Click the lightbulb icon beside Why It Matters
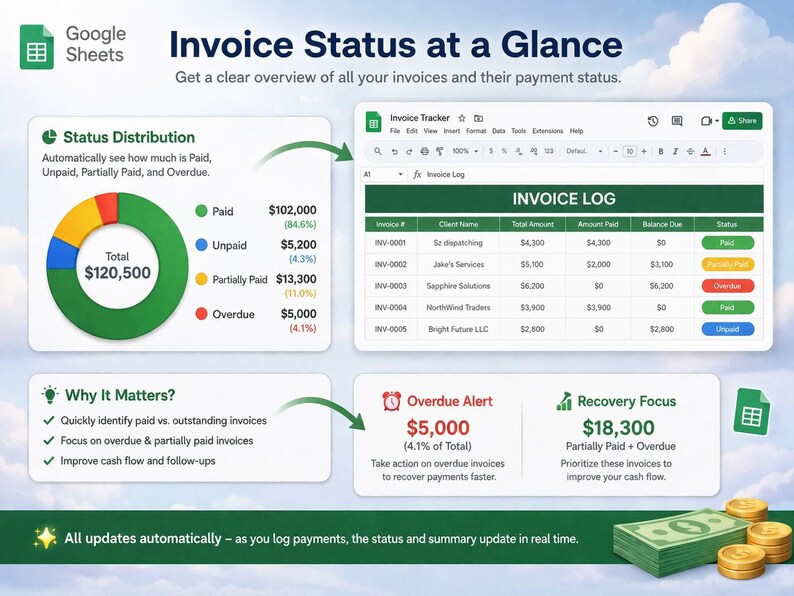 (x=50, y=394)
